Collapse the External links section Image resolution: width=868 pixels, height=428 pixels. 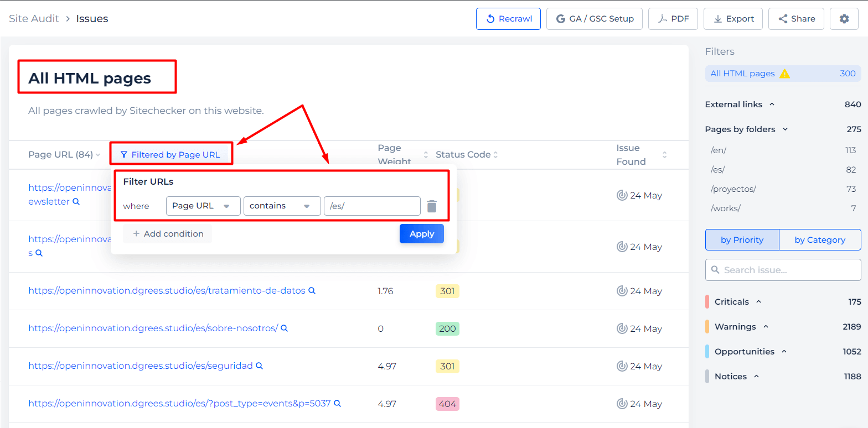[x=772, y=105]
